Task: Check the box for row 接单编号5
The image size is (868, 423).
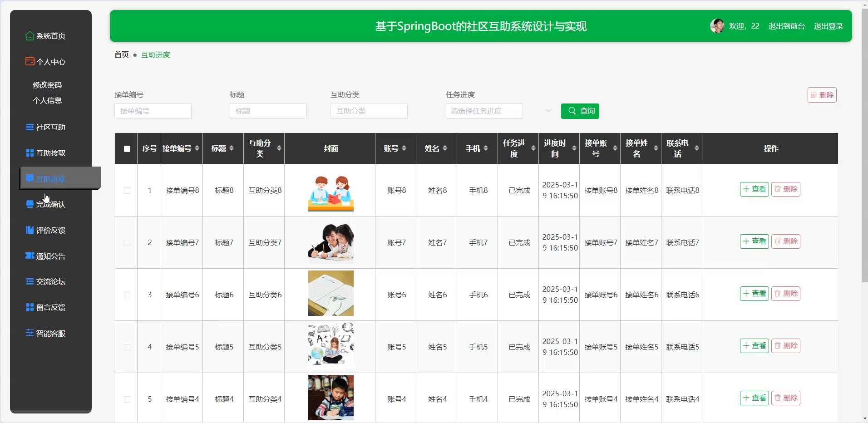Action: click(127, 347)
